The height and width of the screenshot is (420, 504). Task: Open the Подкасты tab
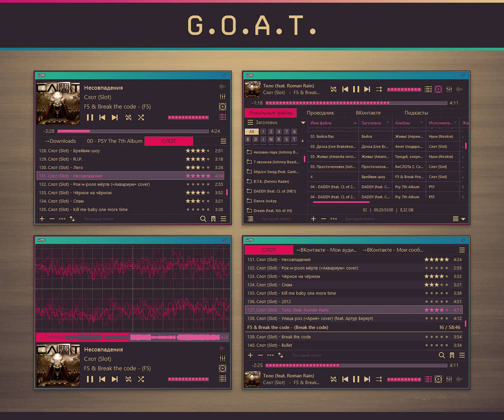click(x=416, y=113)
